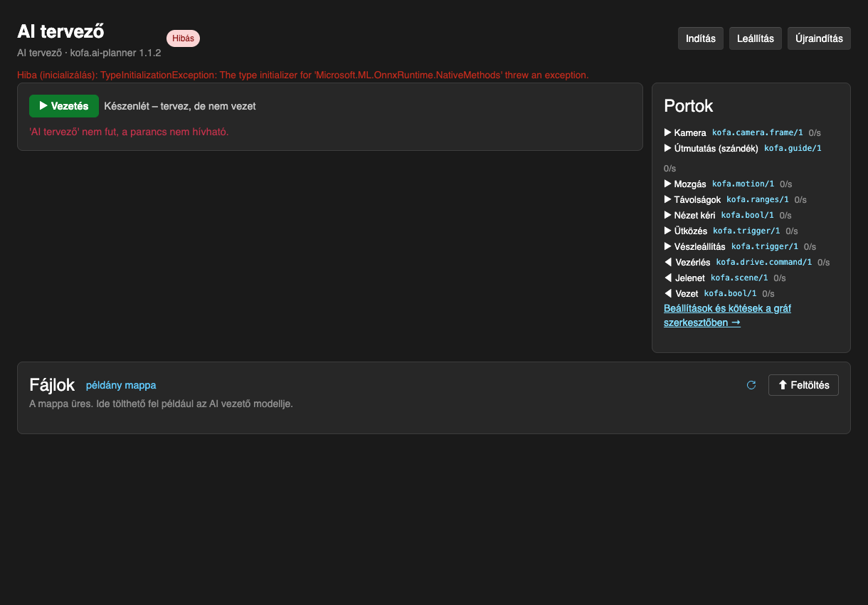Open the példány mappa link
The width and height of the screenshot is (868, 605).
(x=121, y=385)
